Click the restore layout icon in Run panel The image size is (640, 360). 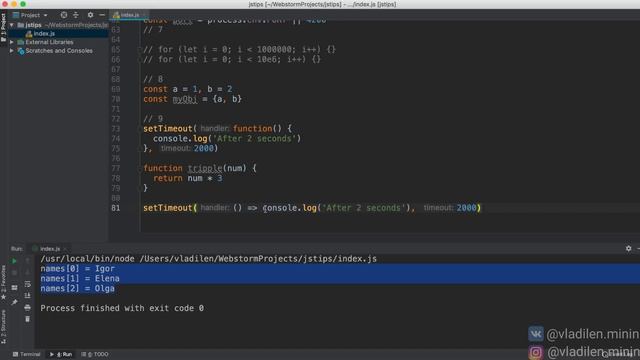coord(14,288)
